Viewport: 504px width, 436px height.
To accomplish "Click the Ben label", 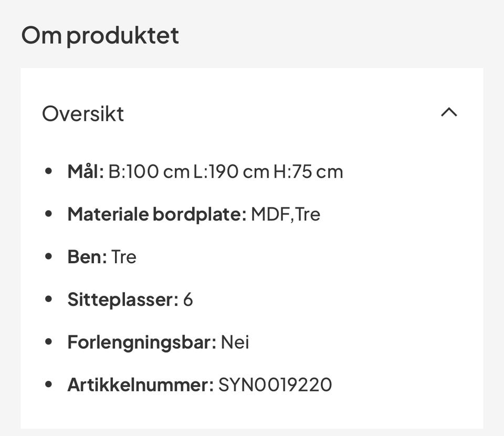I will click(87, 257).
